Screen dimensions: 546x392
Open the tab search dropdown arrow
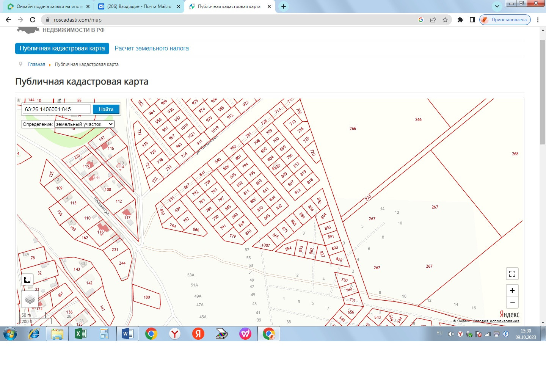[497, 6]
